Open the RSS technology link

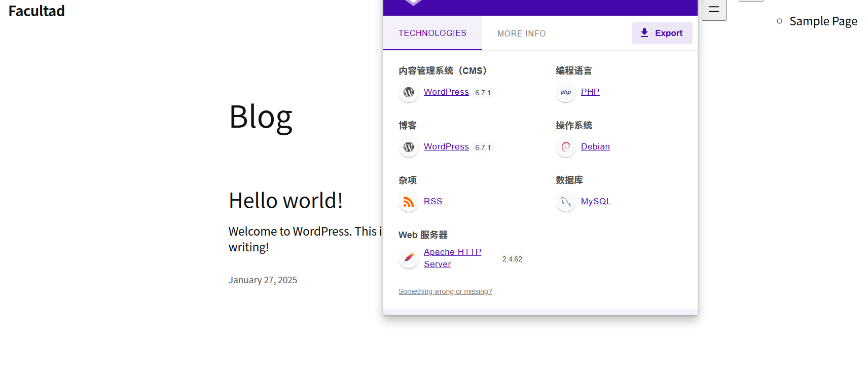pos(433,201)
